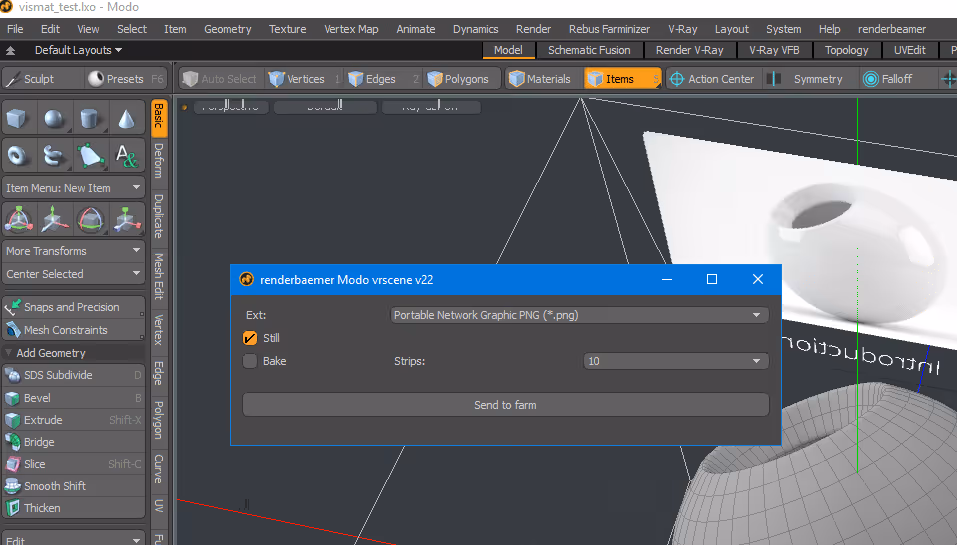Expand the Item Menu: New Item dropdown

pyautogui.click(x=73, y=188)
